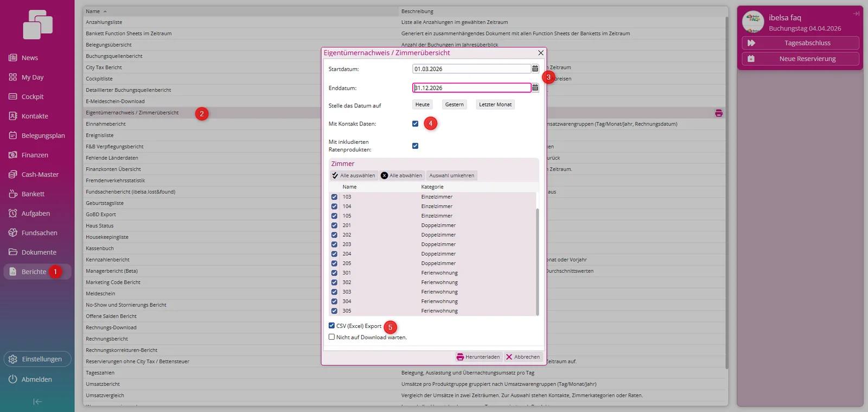868x412 pixels.
Task: Click the room list vertical scrollbar
Action: (x=537, y=261)
